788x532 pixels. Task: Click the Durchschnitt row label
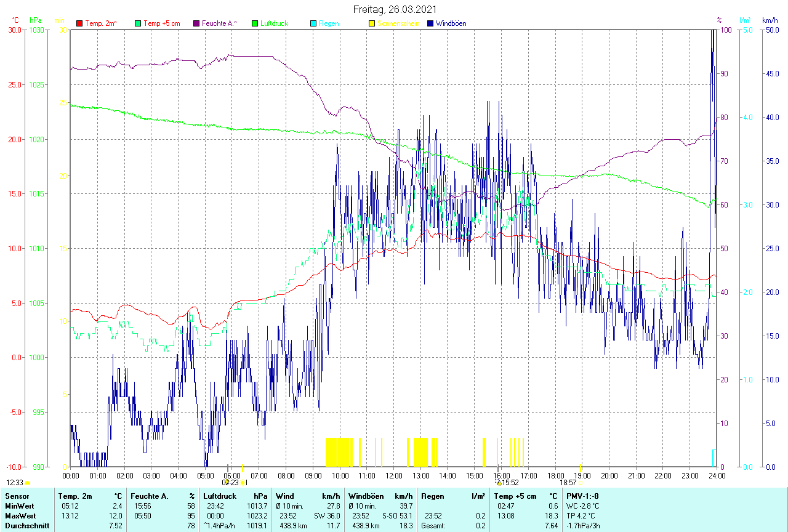pos(27,526)
